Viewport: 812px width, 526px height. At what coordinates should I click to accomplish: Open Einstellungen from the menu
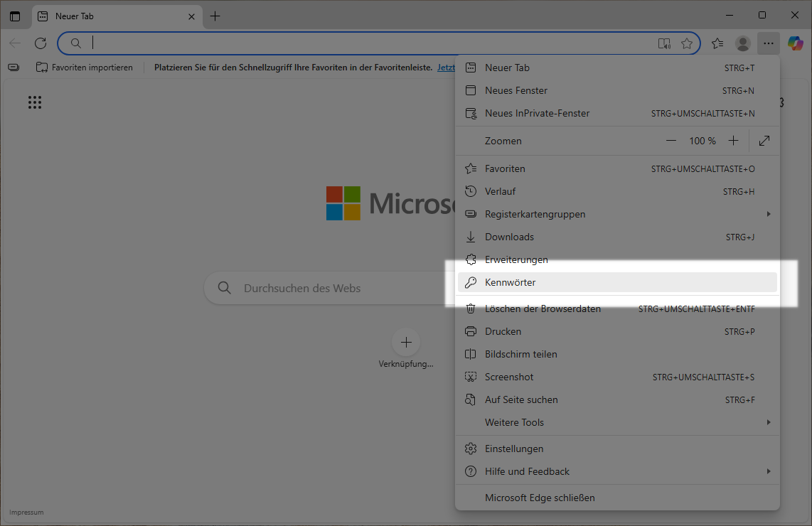(x=514, y=449)
